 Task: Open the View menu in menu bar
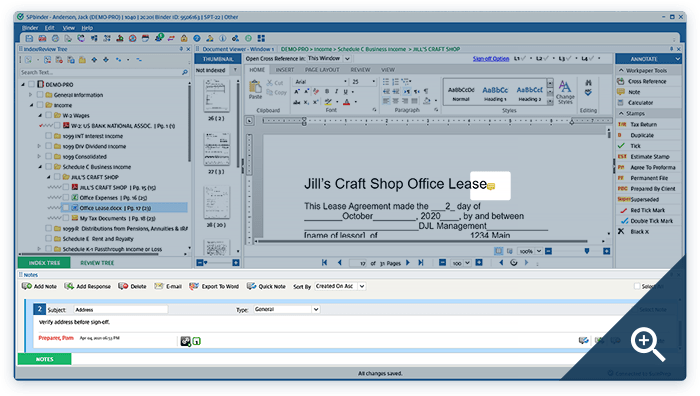[x=68, y=28]
